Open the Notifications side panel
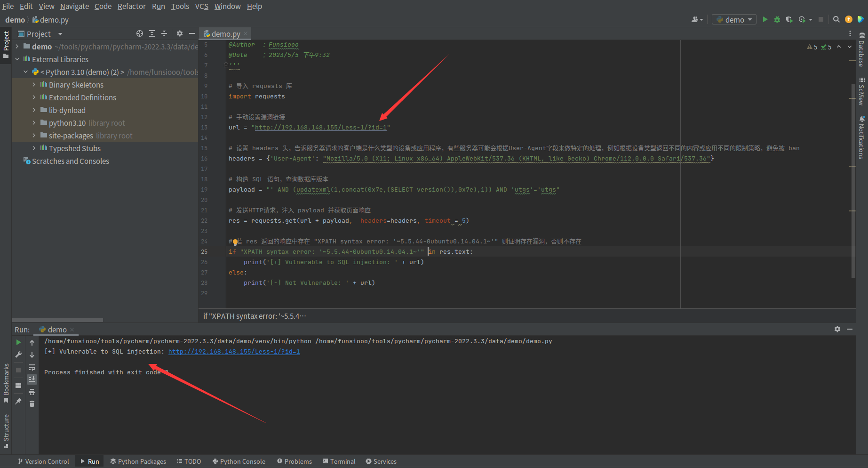The image size is (868, 468). click(x=861, y=137)
